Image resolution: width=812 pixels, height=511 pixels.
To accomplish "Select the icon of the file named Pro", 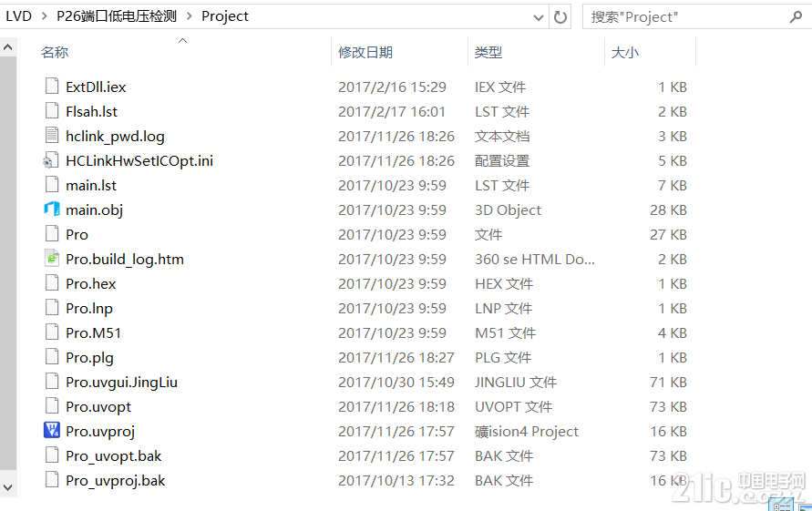I will pyautogui.click(x=52, y=234).
